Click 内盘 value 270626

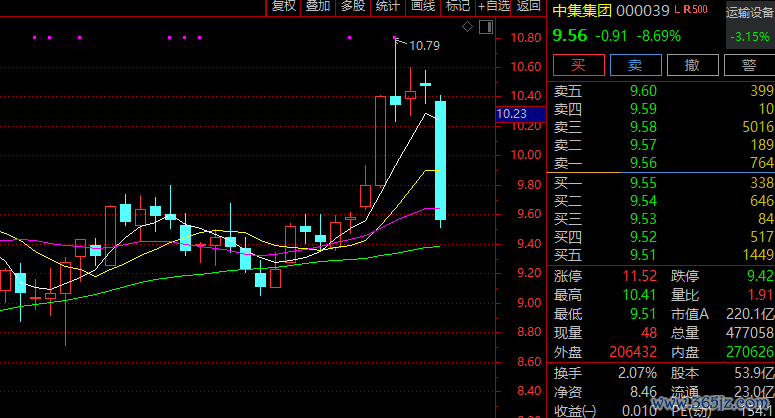click(x=750, y=352)
